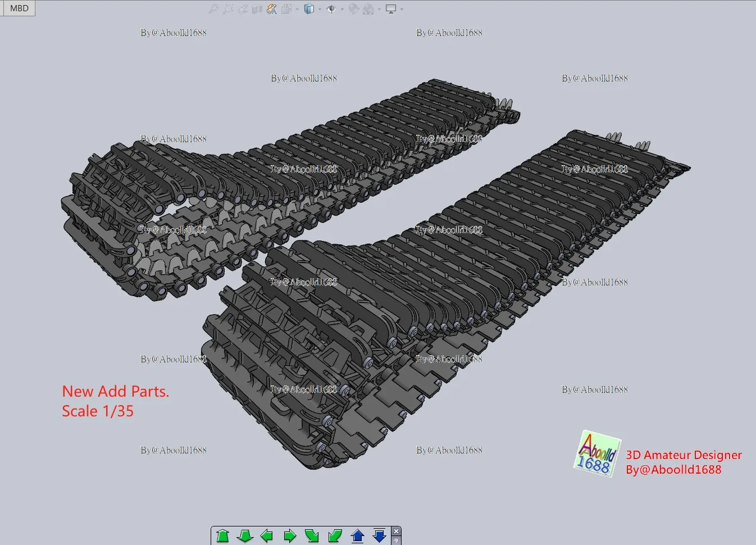
Task: Open Dynamic Annotation Views tool
Action: click(x=272, y=9)
